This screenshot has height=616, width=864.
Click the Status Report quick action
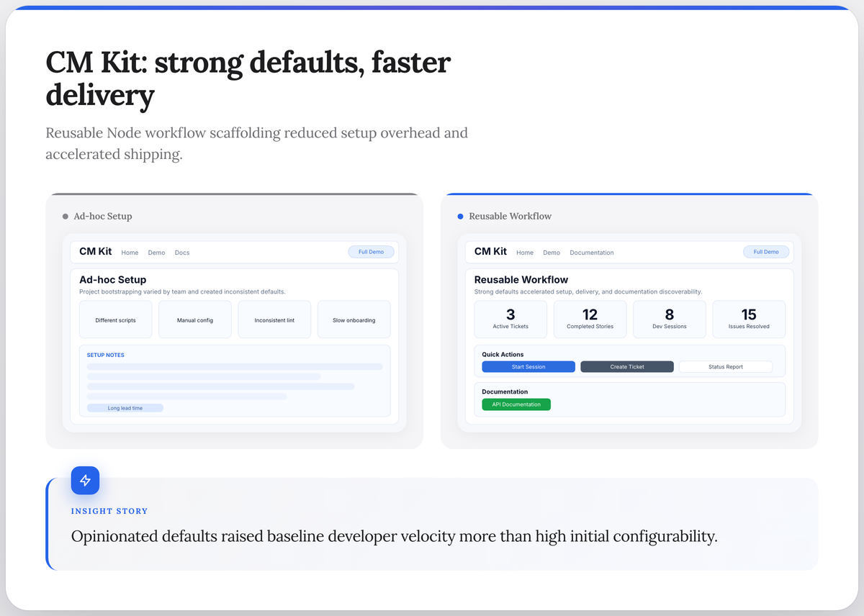click(725, 366)
